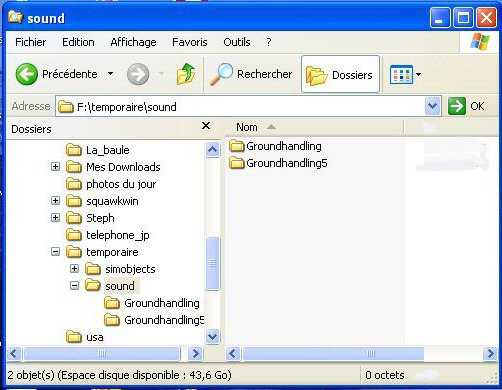
Task: Select usa folder in tree
Action: tap(85, 337)
